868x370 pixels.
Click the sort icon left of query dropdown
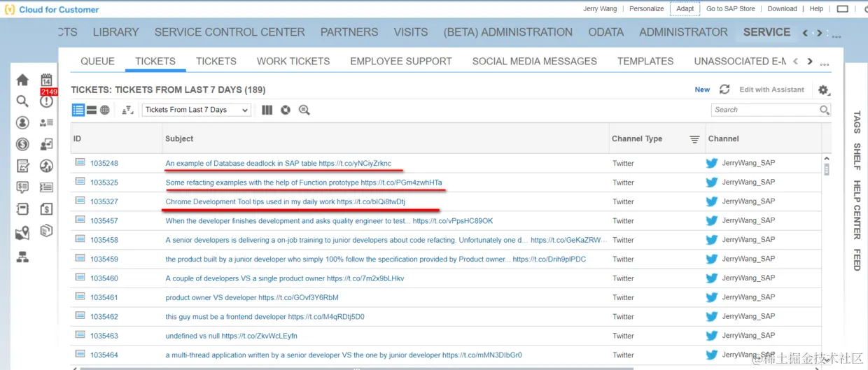pos(127,110)
